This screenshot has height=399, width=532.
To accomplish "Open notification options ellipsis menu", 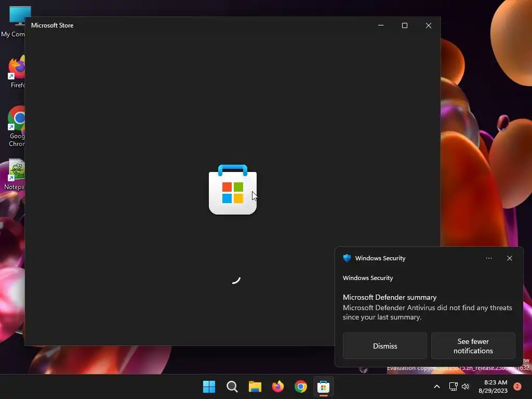I will point(488,258).
